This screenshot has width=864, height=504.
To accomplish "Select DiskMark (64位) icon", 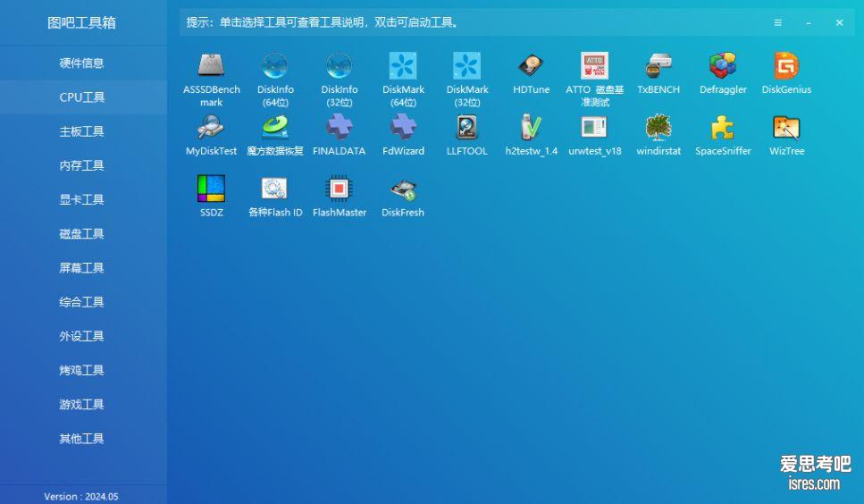I will (x=403, y=65).
